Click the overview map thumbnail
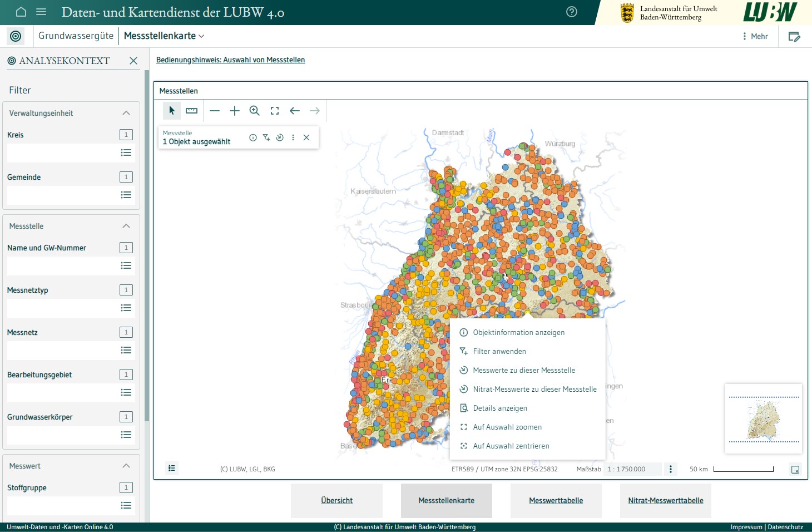The image size is (812, 532). click(764, 418)
